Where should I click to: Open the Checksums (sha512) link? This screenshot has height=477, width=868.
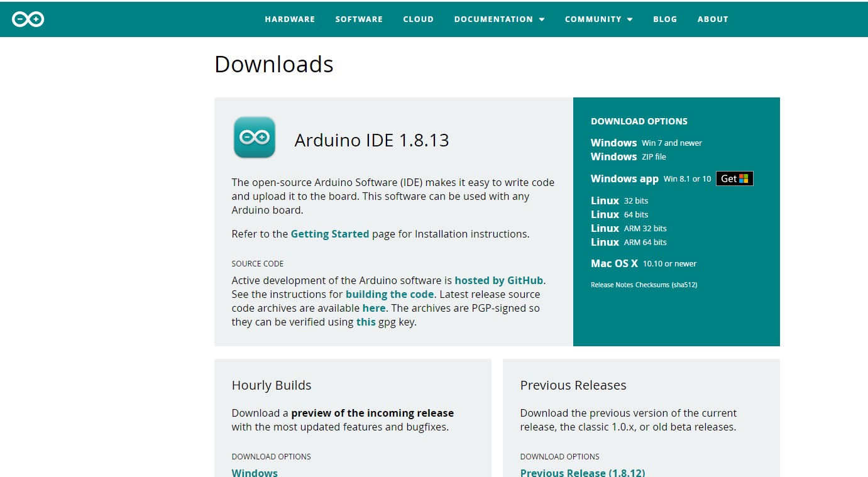point(666,285)
